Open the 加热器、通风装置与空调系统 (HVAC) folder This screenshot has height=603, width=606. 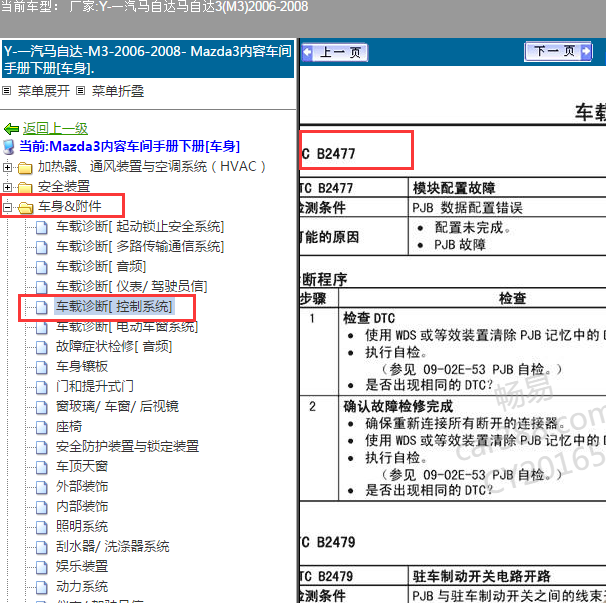tap(152, 167)
